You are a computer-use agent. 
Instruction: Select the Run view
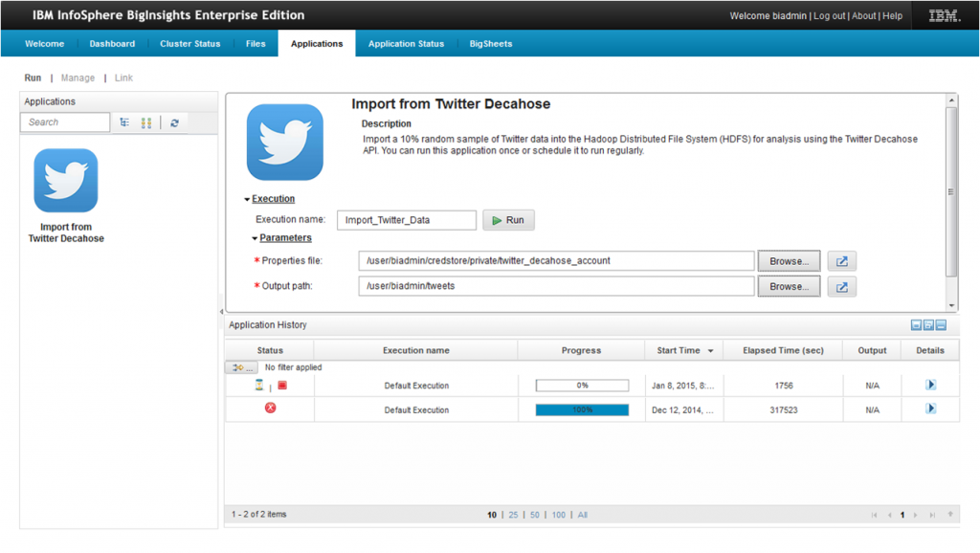click(33, 78)
